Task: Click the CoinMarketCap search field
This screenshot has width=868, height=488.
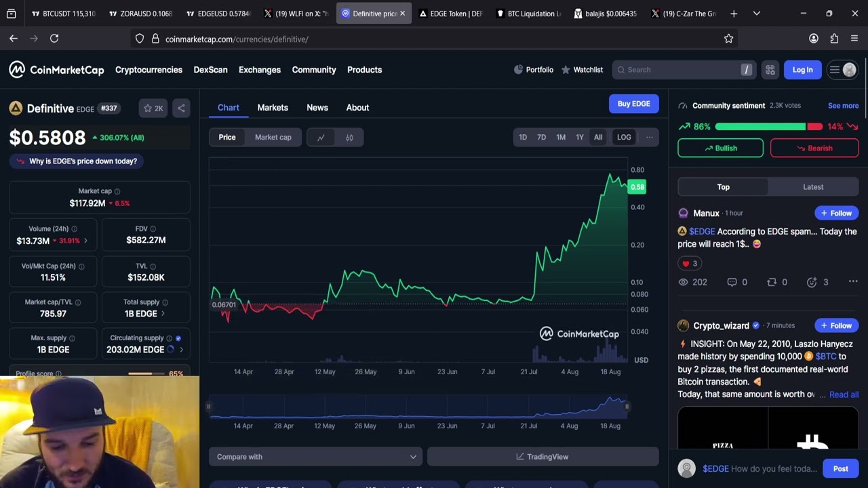Action: (x=684, y=70)
